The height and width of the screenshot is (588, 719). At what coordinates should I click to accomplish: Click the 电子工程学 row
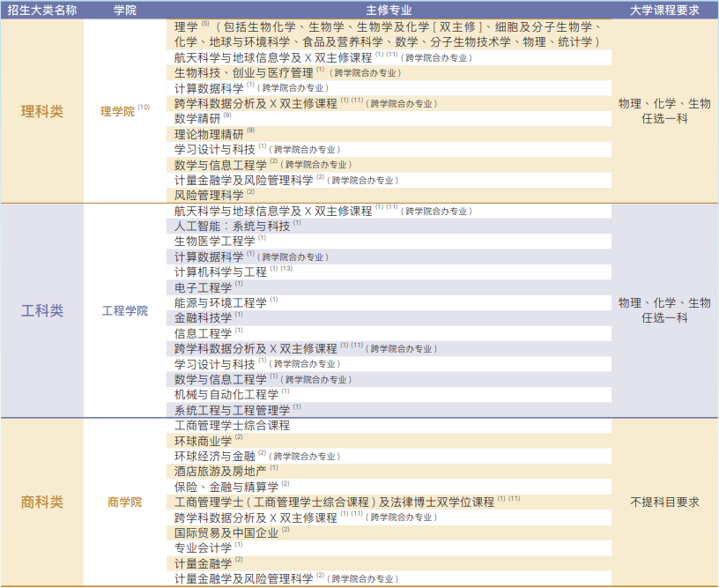389,287
